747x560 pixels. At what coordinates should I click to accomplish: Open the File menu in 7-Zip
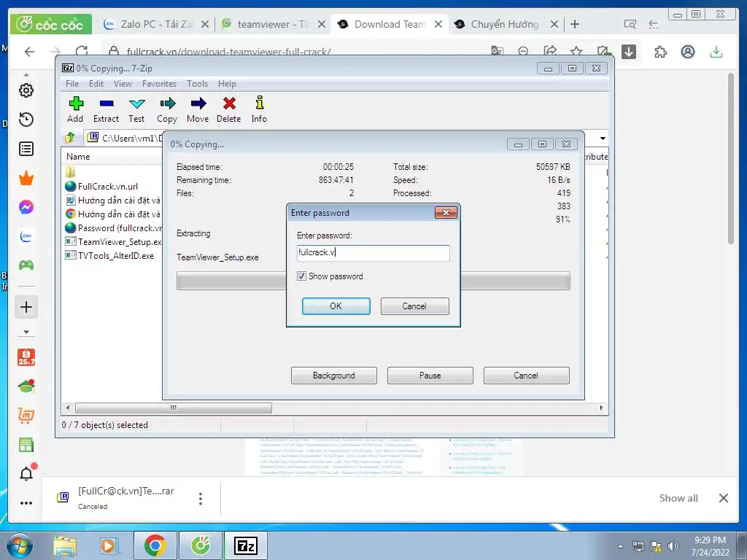tap(72, 84)
